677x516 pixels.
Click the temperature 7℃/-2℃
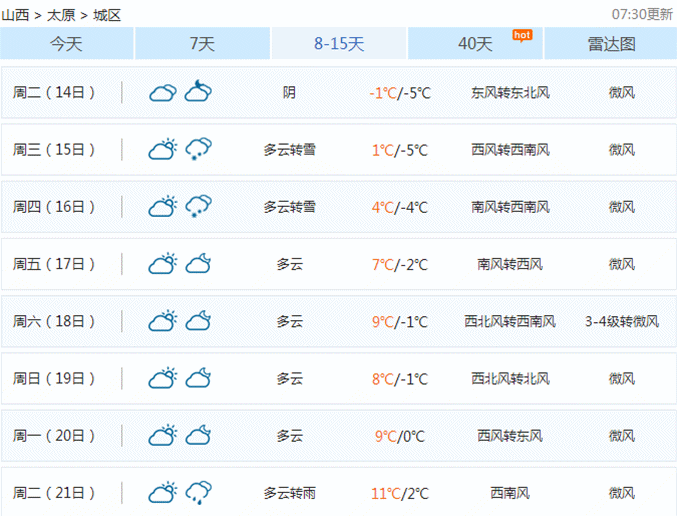[x=400, y=264]
